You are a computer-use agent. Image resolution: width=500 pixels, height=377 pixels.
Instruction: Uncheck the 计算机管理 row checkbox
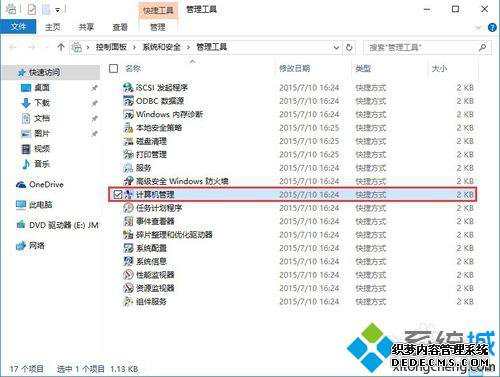pyautogui.click(x=117, y=194)
